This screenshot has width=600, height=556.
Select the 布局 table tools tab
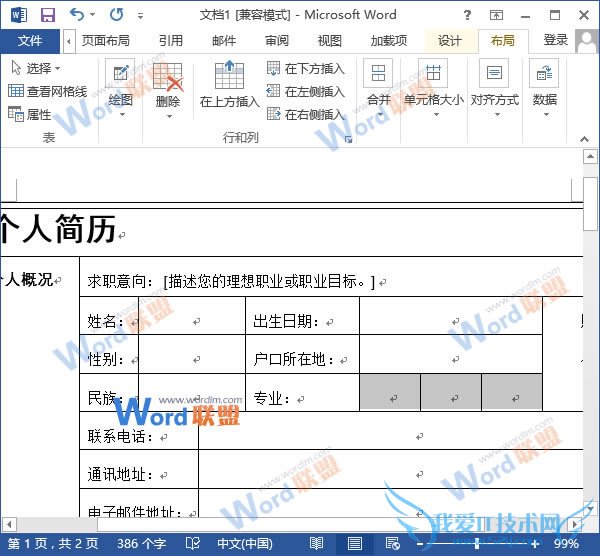click(x=503, y=40)
